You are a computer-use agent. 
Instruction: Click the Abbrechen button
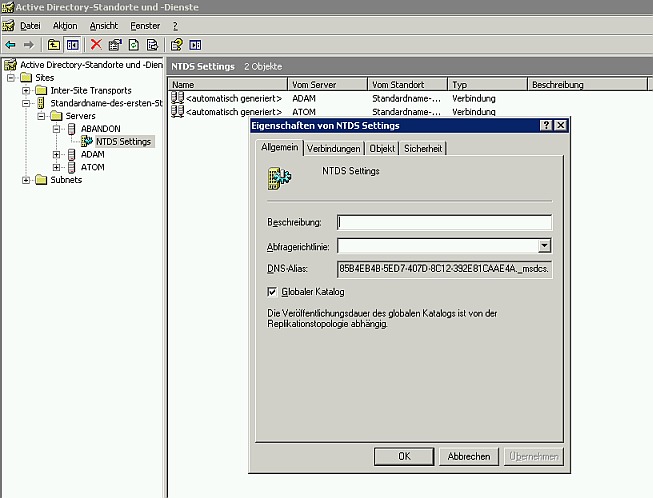pyautogui.click(x=468, y=456)
